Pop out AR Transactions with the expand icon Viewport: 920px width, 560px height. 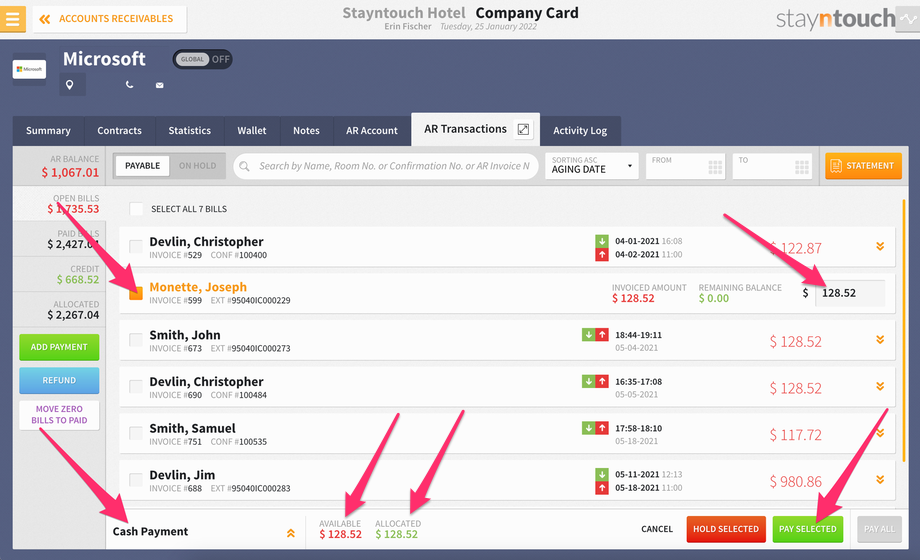point(523,129)
